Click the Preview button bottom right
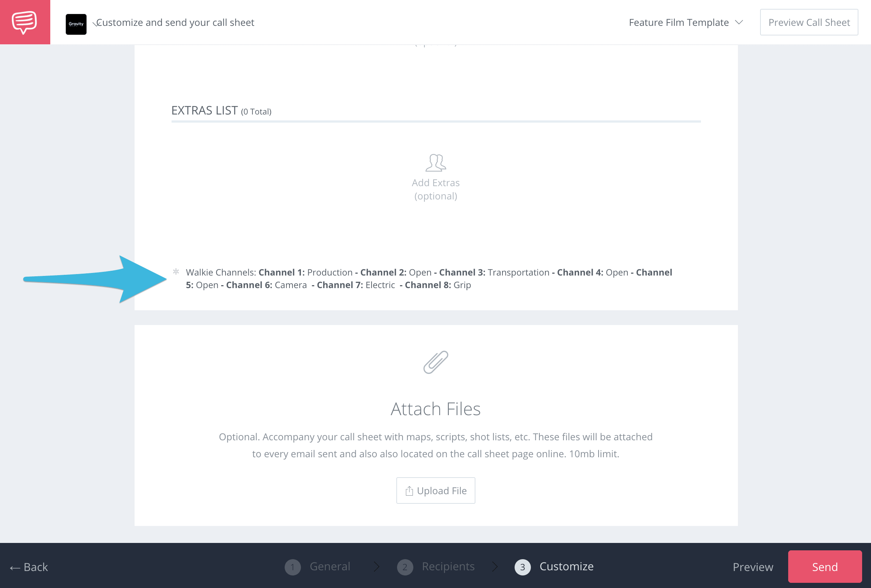Screen dimensions: 871x588 [753, 566]
